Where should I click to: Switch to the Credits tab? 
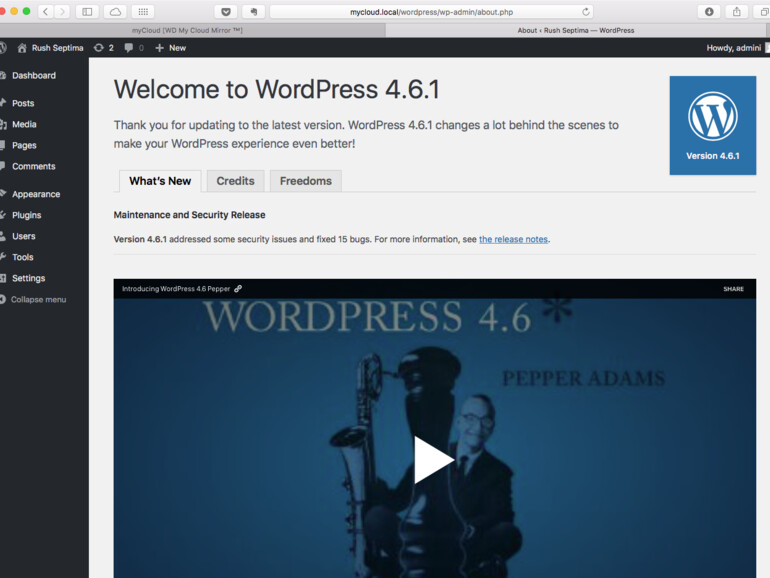236,181
